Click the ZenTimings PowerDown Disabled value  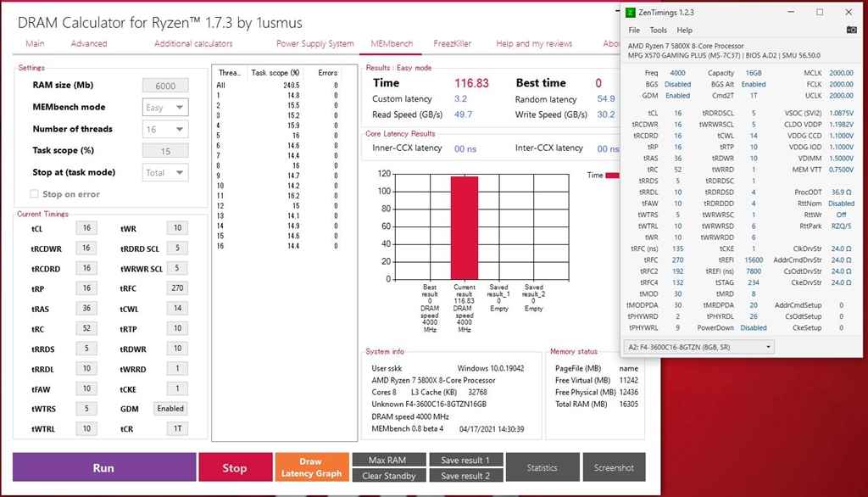pos(754,328)
